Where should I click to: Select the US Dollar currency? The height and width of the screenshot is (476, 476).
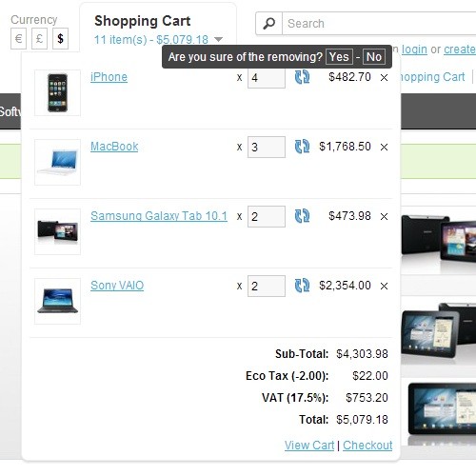click(60, 39)
